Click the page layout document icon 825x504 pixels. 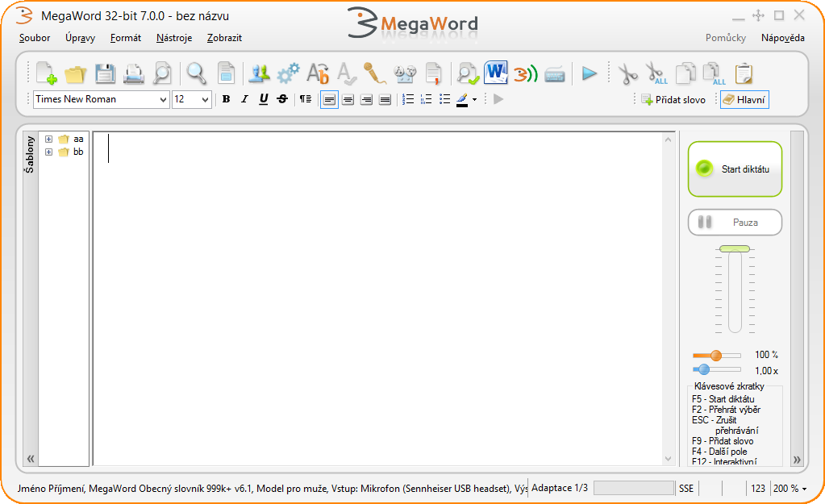tap(227, 73)
